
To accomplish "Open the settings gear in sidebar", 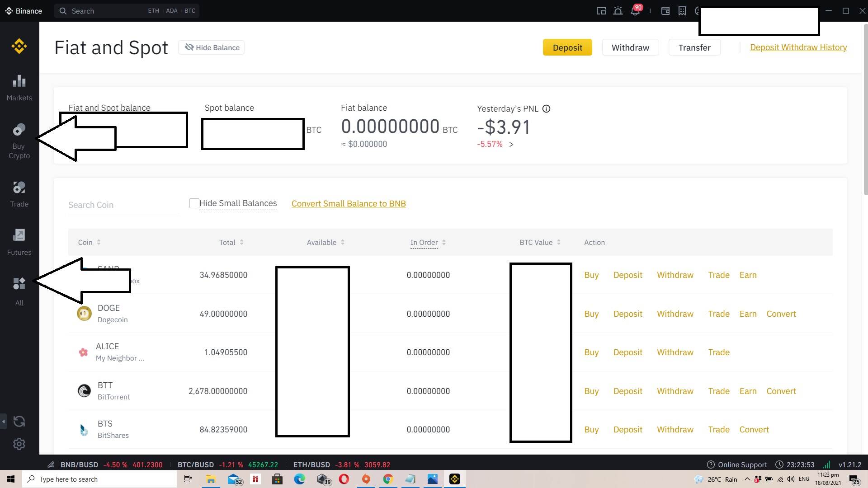I will point(19,444).
